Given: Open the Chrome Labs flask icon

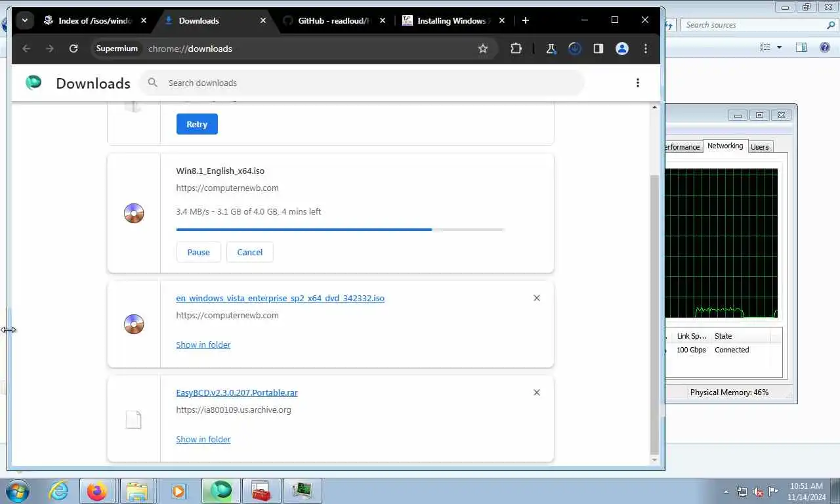Looking at the screenshot, I should point(551,49).
